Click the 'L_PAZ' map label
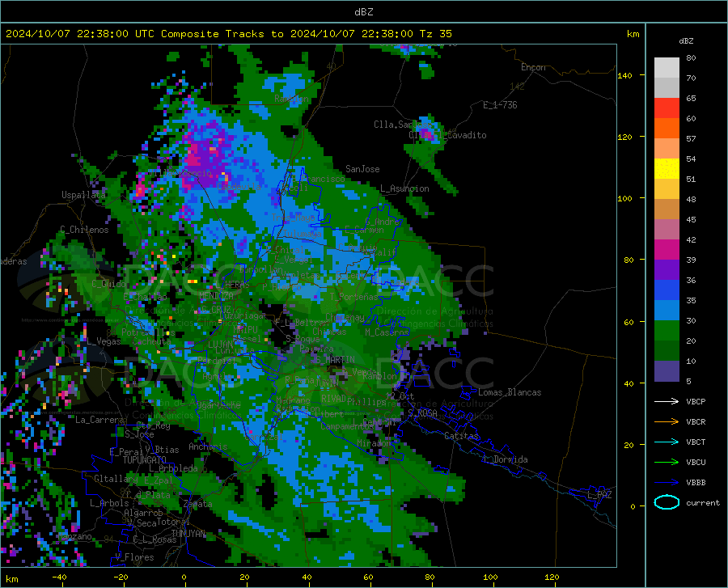This screenshot has width=728, height=588. (599, 495)
